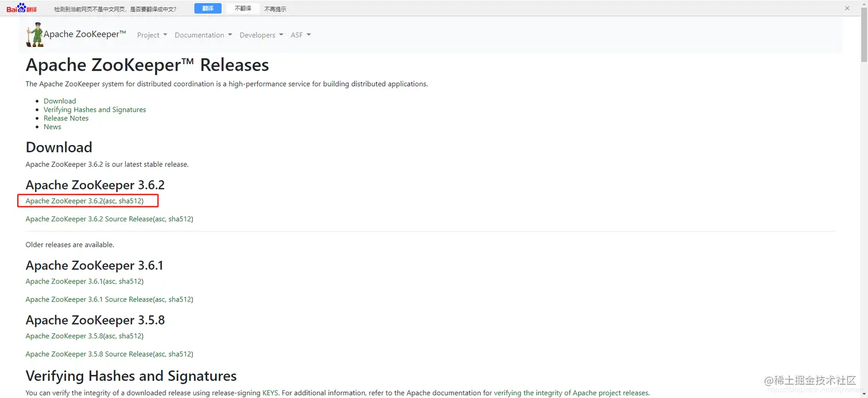Click the 'Apache ZooKeeper 3.6.1' version heading
The width and height of the screenshot is (868, 398).
95,266
